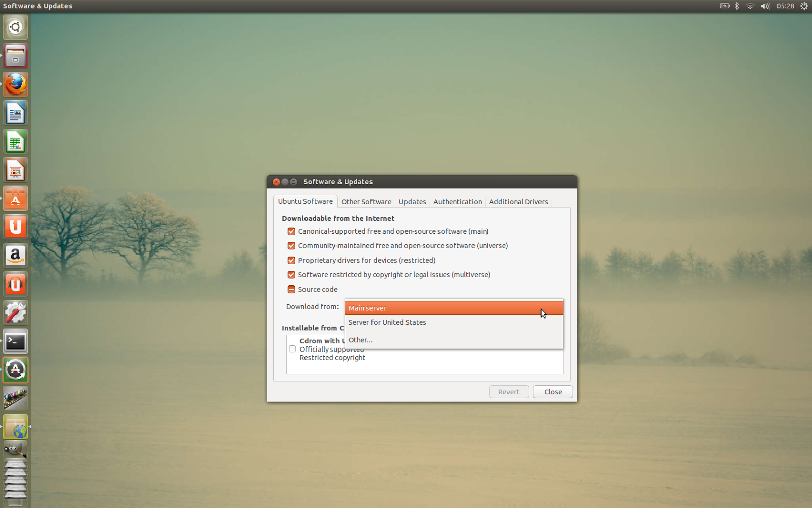Click the Revert button
Viewport: 812px width, 508px height.
[509, 391]
